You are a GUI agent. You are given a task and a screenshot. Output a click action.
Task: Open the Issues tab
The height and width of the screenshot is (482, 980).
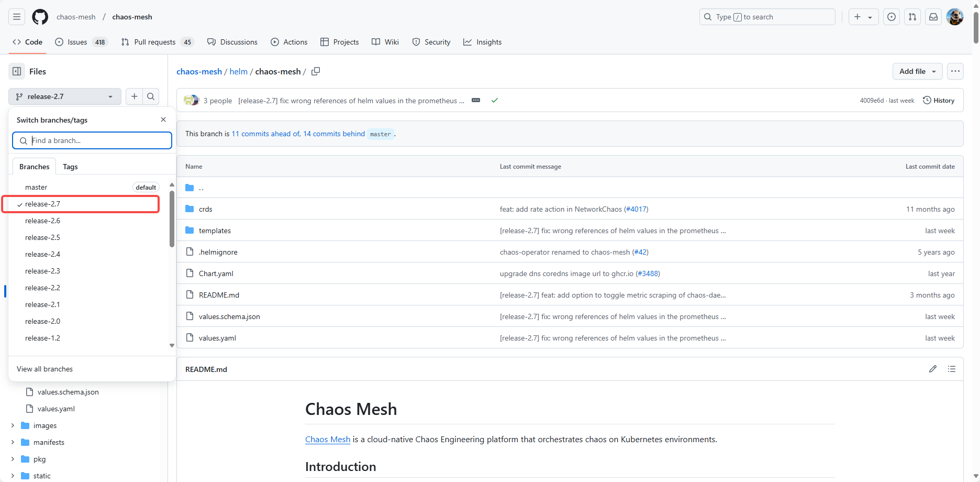click(81, 42)
